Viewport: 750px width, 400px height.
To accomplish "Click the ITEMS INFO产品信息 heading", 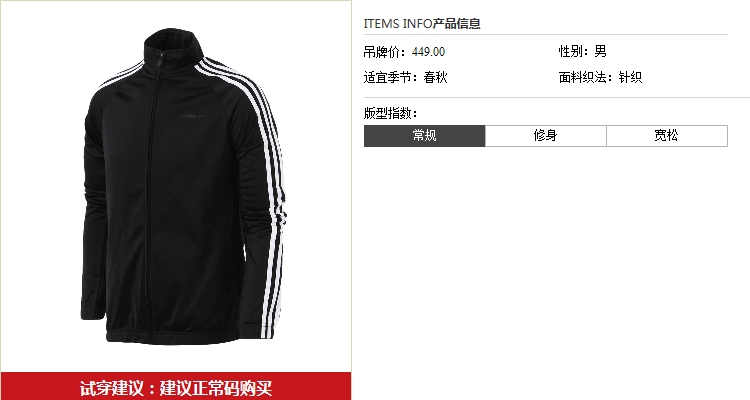I will [x=422, y=23].
